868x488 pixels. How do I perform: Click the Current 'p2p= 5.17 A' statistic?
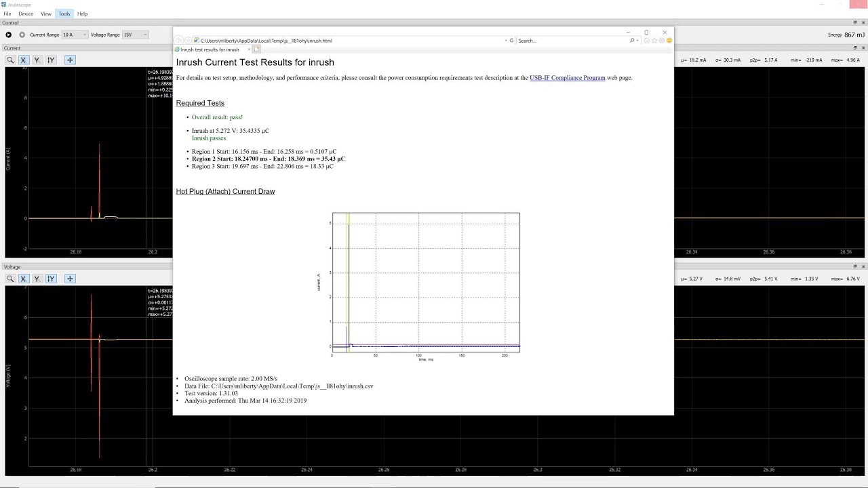763,60
